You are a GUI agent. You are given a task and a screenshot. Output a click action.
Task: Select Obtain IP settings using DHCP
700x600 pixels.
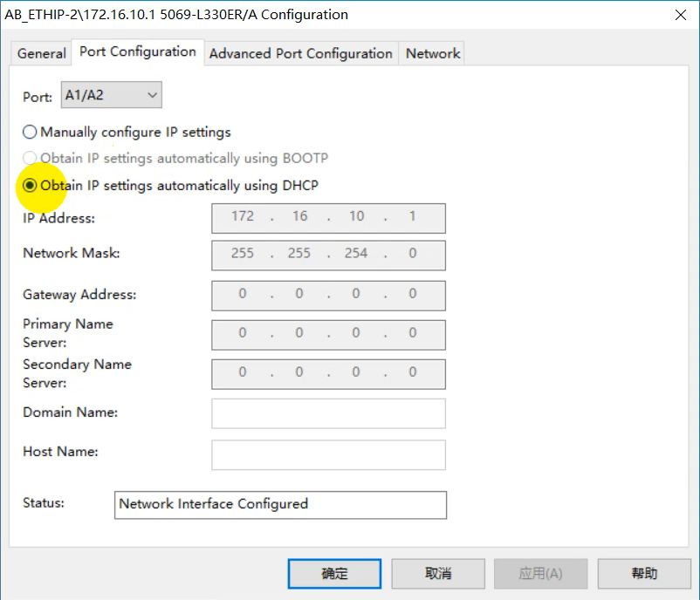(170, 185)
